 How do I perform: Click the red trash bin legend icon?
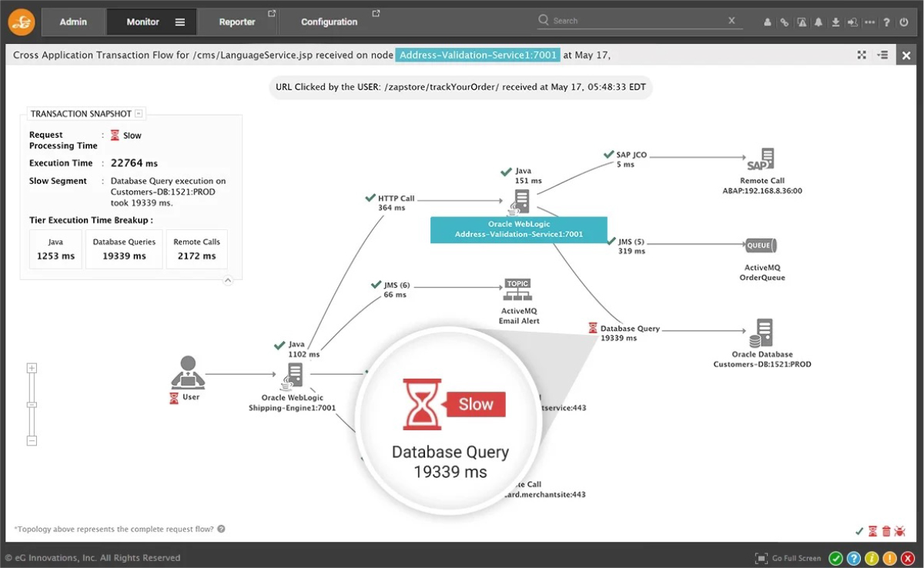(x=886, y=531)
